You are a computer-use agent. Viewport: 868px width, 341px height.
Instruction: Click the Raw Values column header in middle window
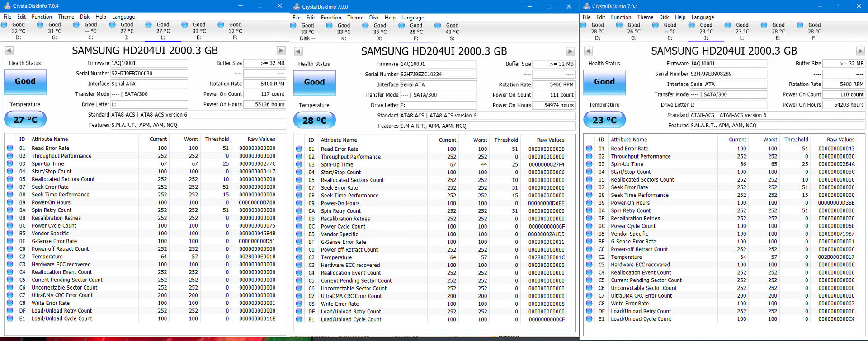point(550,140)
